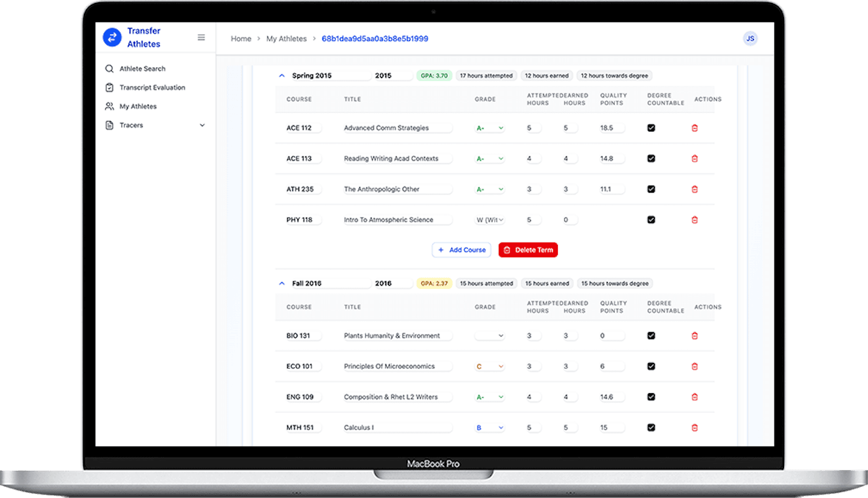Change grade for ECO 101
The image size is (868, 498).
click(x=490, y=367)
